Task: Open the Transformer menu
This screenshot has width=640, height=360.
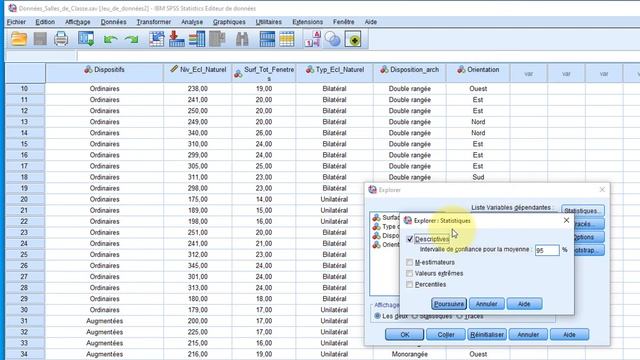Action: (153, 22)
